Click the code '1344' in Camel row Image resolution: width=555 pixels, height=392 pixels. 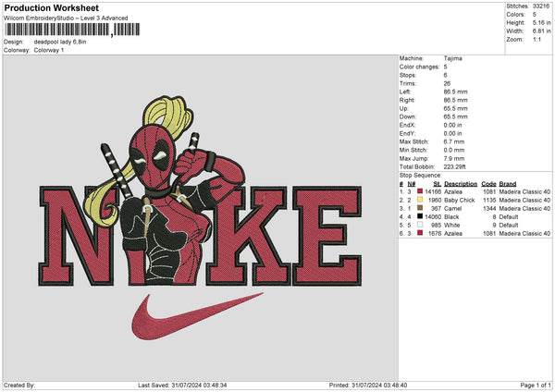point(489,208)
